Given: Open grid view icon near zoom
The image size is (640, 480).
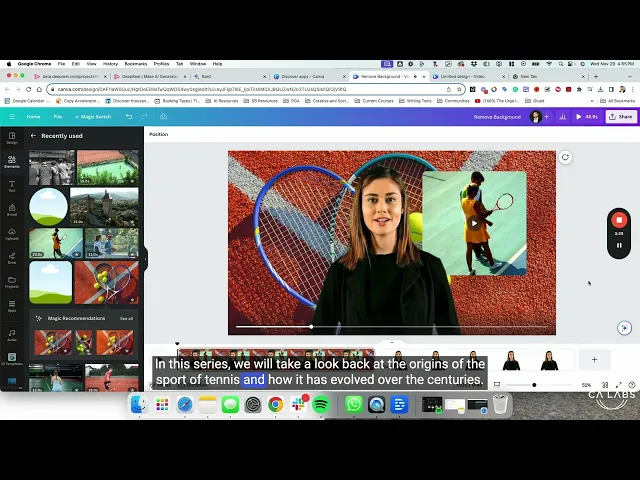Looking at the screenshot, I should 605,385.
